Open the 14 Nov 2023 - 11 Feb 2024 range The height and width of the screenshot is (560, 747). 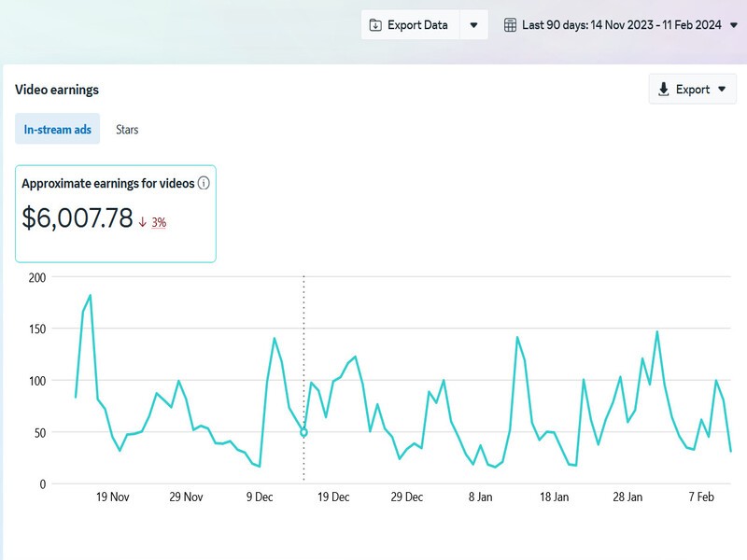pyautogui.click(x=621, y=25)
